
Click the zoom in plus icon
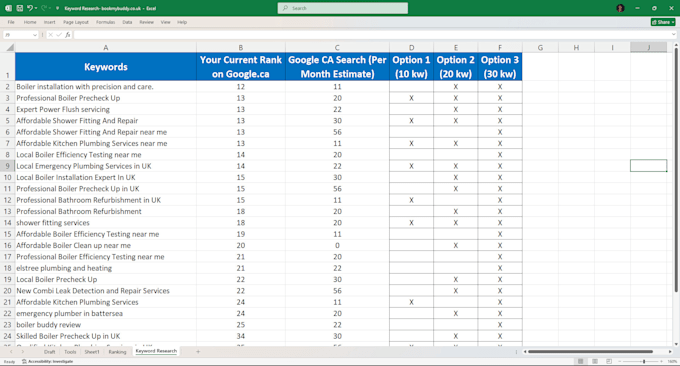(662, 361)
